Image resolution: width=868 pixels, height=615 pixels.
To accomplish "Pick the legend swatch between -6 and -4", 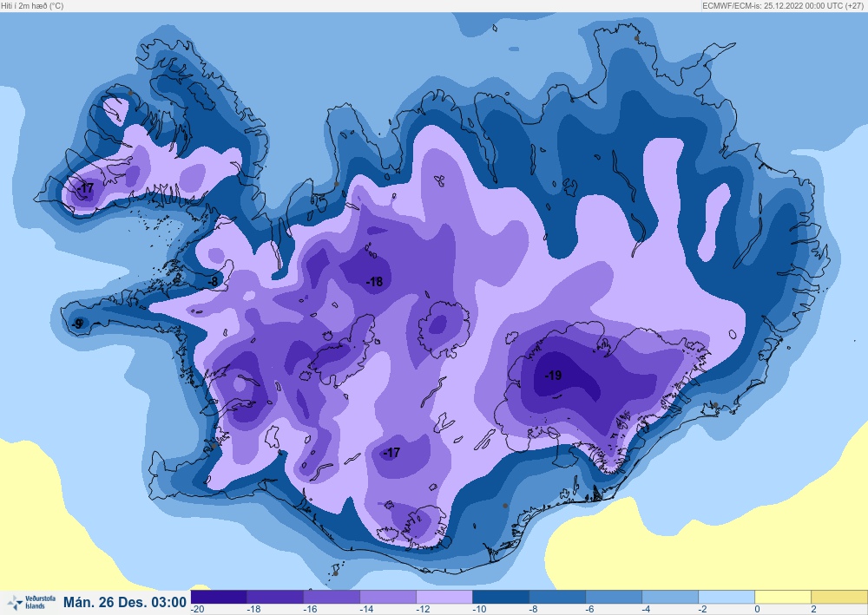I will [614, 598].
